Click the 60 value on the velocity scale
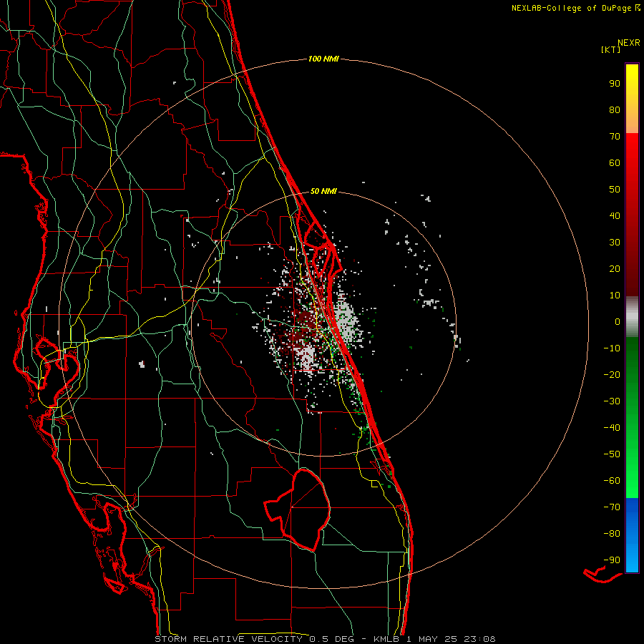This screenshot has width=644, height=644. pyautogui.click(x=615, y=163)
